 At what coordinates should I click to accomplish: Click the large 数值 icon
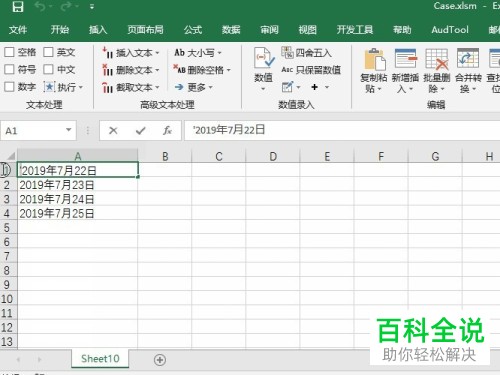[264, 58]
